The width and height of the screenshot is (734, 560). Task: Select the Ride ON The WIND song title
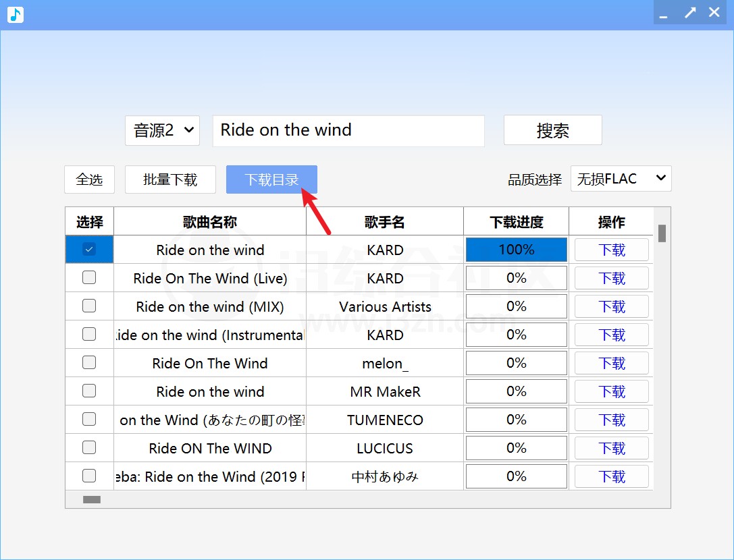pyautogui.click(x=210, y=448)
